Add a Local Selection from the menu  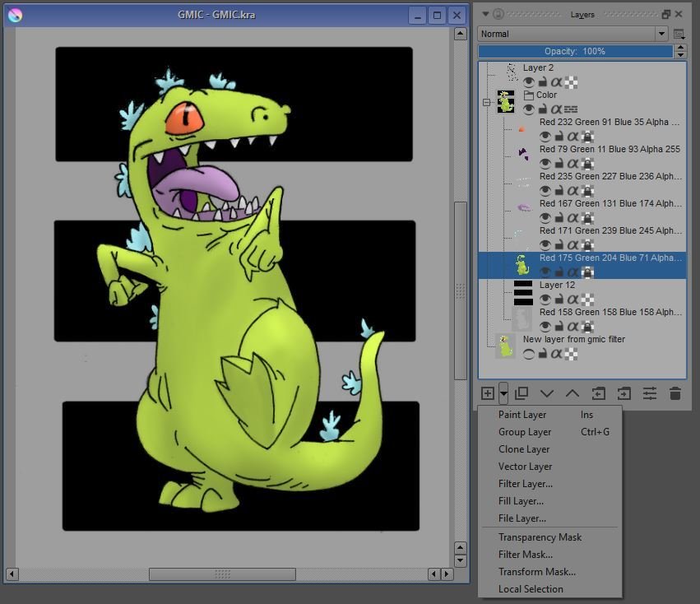tap(550, 589)
